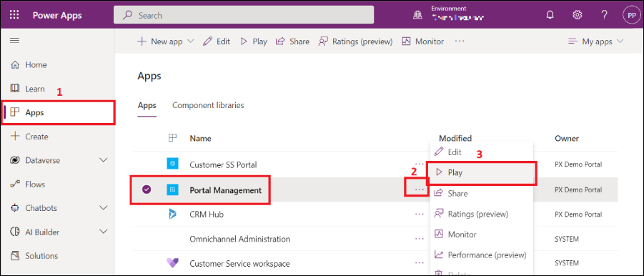Viewport: 644px width, 276px height.
Task: Click the Flows icon
Action: pyautogui.click(x=15, y=184)
